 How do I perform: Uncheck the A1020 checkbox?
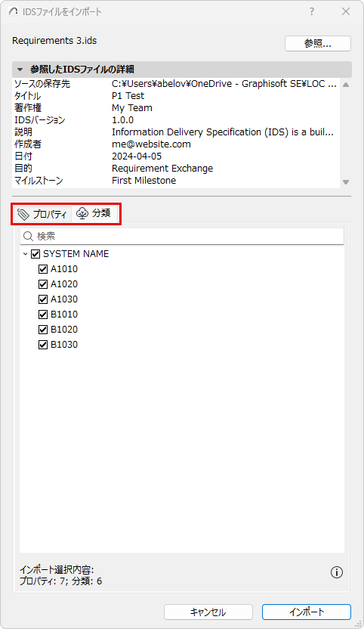point(43,284)
